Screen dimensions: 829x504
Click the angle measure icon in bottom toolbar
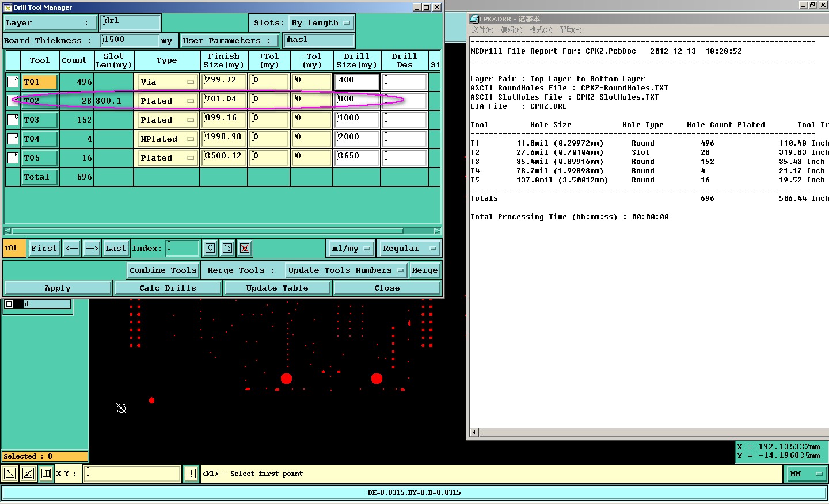(x=28, y=474)
